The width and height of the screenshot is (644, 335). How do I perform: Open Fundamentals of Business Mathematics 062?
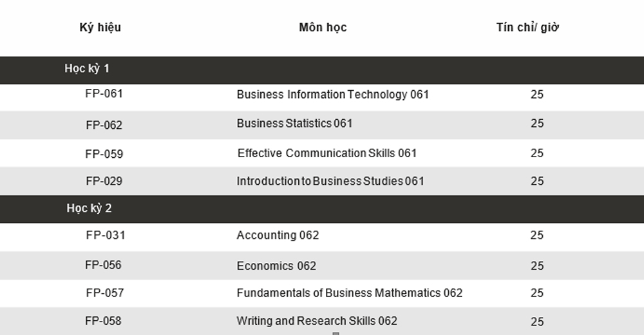pyautogui.click(x=350, y=292)
